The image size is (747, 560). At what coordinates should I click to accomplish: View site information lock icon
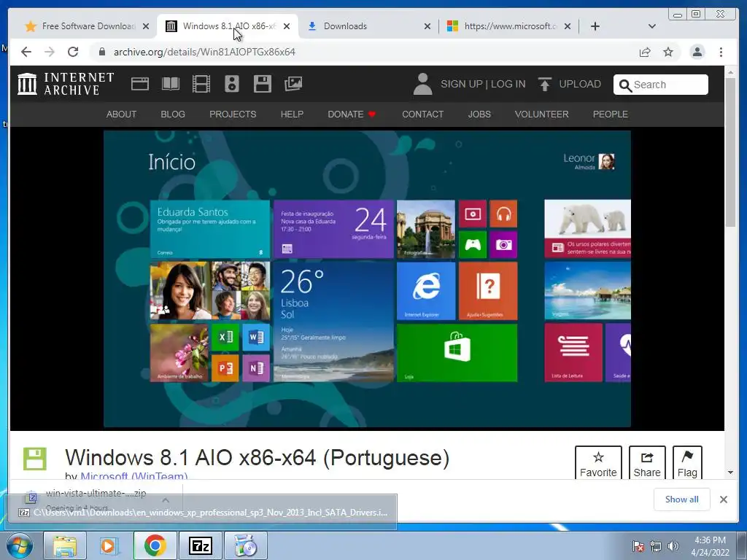(101, 52)
